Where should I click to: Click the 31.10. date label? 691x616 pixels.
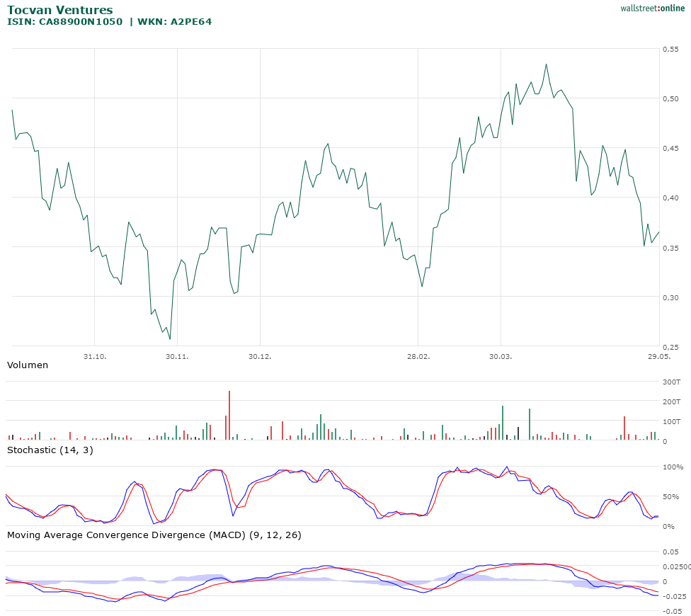pos(95,356)
